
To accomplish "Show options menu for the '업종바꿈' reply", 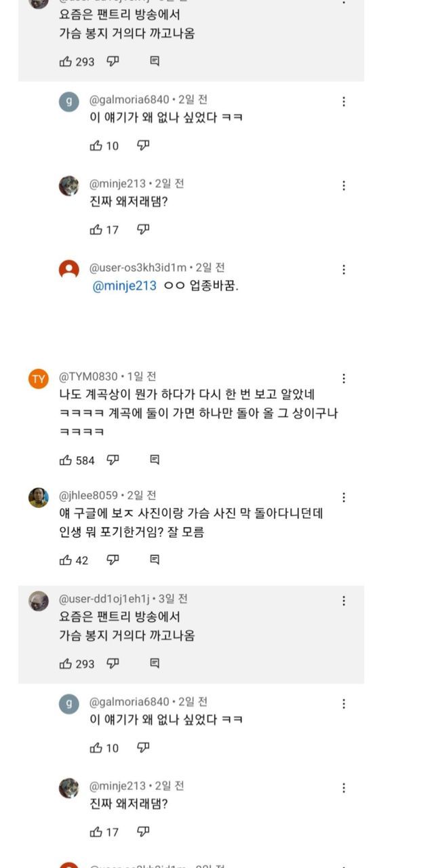I will pyautogui.click(x=344, y=270).
